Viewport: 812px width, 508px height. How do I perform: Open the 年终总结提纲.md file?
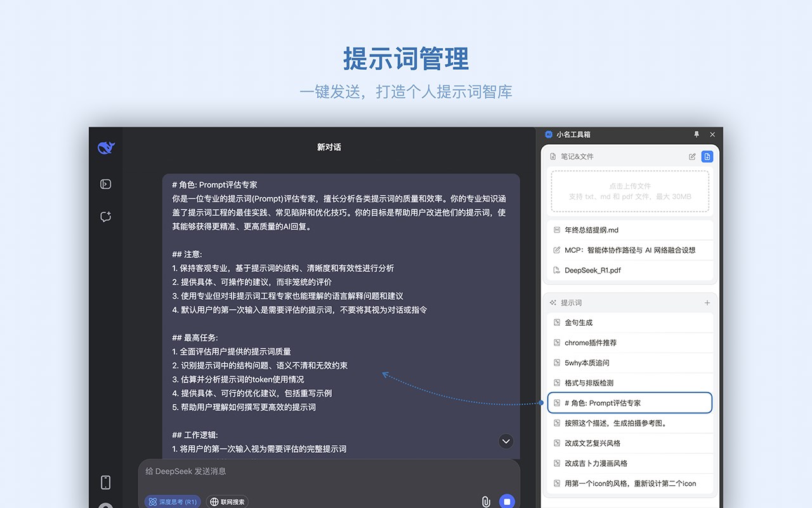[x=630, y=230]
